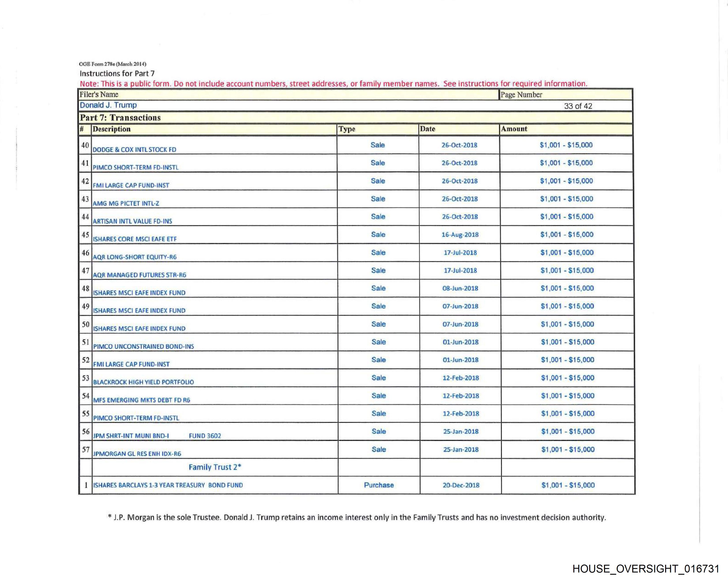This screenshot has width=728, height=578.
Task: Click the Type column header
Action: click(347, 129)
